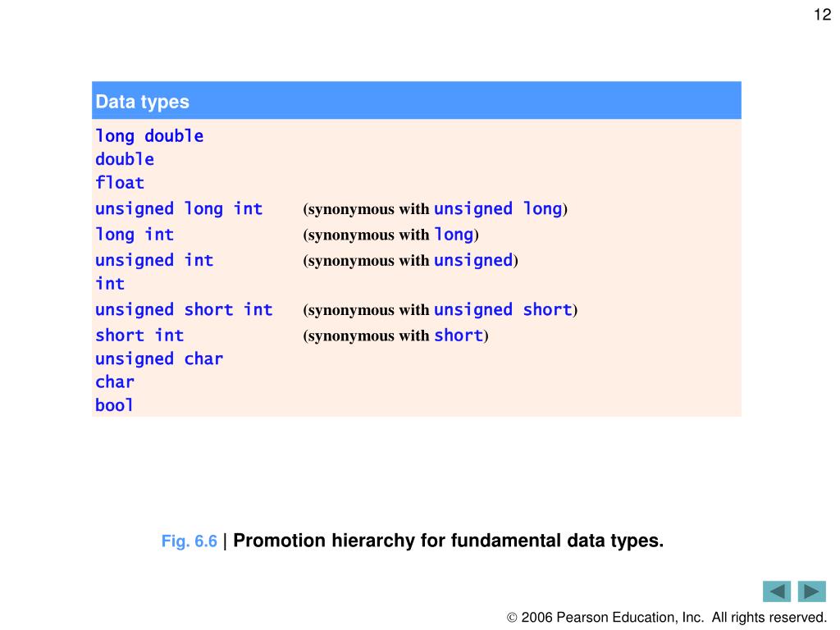The image size is (840, 630).
Task: Select the 'unsigned char' type entry
Action: pyautogui.click(x=159, y=358)
